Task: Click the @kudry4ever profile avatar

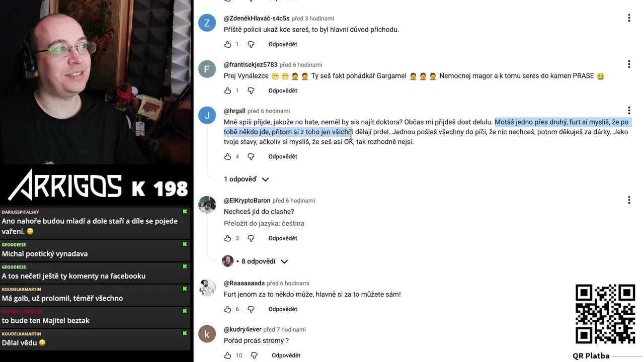Action: pyautogui.click(x=207, y=334)
